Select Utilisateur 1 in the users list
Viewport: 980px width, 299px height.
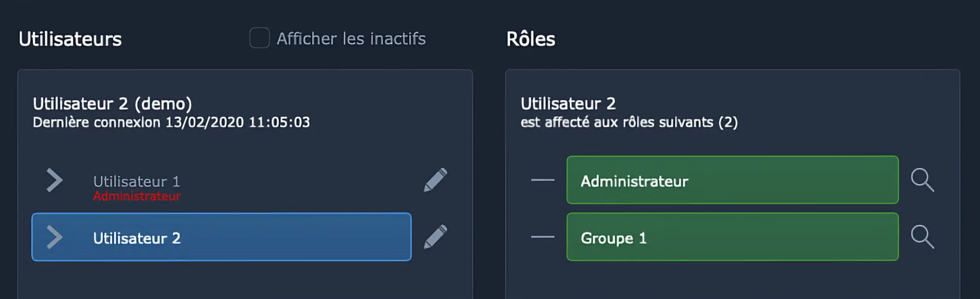(137, 181)
